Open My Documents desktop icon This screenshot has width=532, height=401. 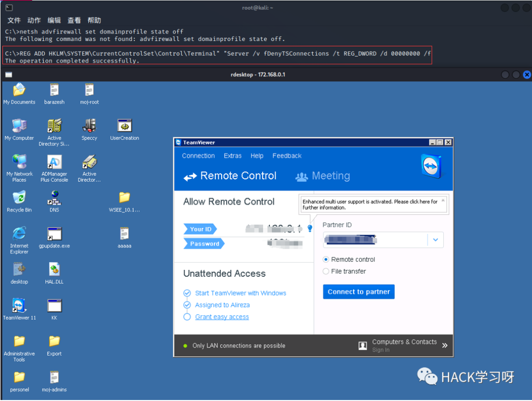[x=19, y=90]
